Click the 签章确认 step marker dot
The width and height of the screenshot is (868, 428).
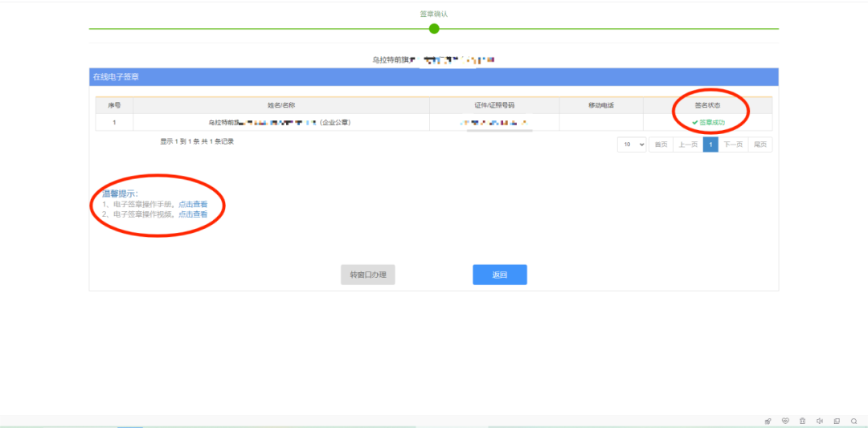[x=434, y=28]
